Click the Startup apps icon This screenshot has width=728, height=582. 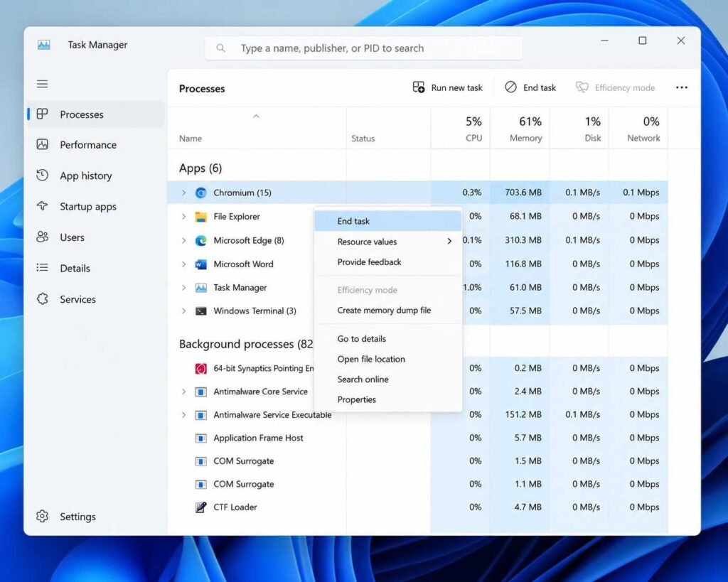click(42, 206)
